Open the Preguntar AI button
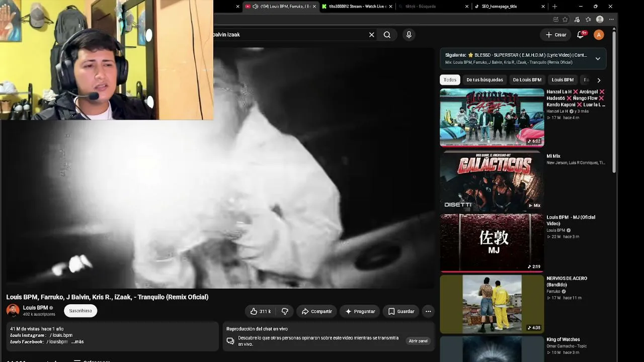644x362 pixels. coord(360,311)
